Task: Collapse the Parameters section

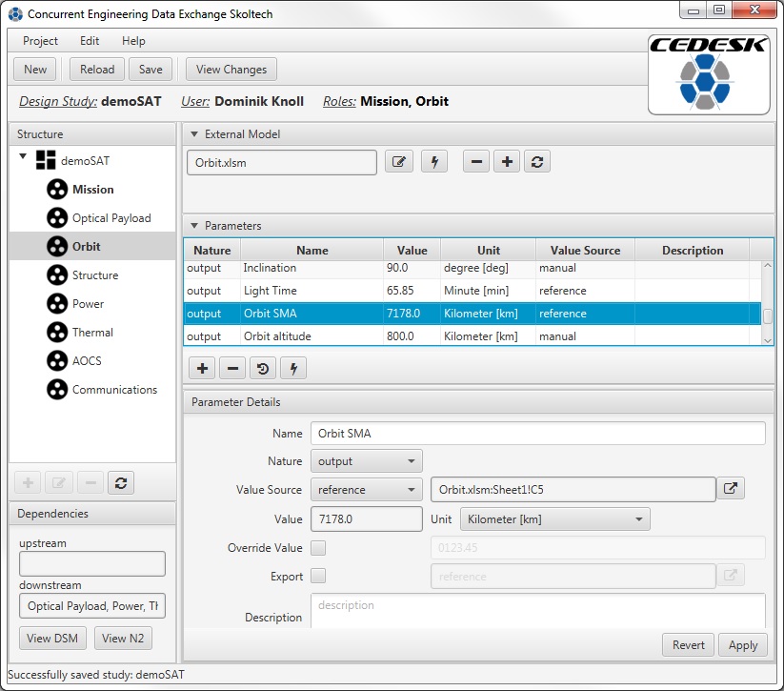Action: (x=194, y=226)
